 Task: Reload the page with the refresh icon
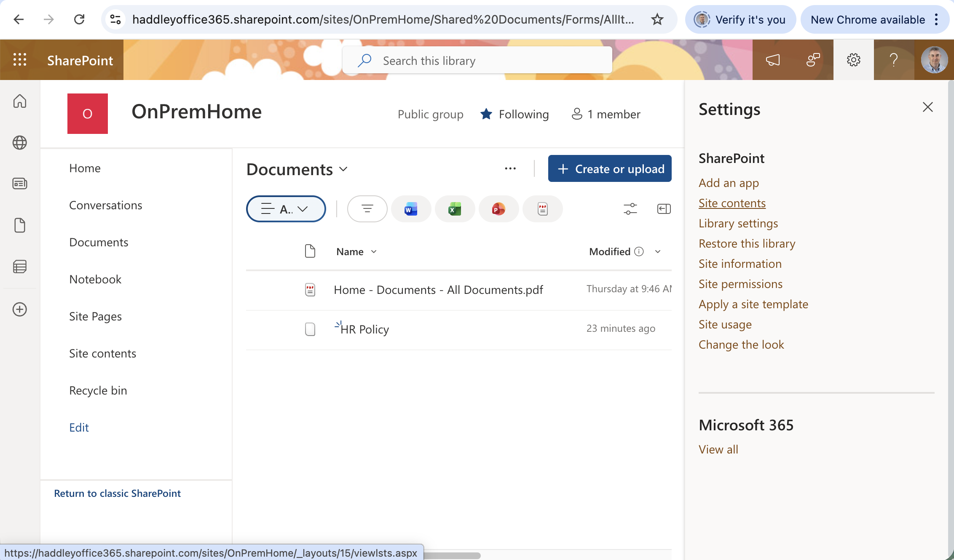point(79,19)
